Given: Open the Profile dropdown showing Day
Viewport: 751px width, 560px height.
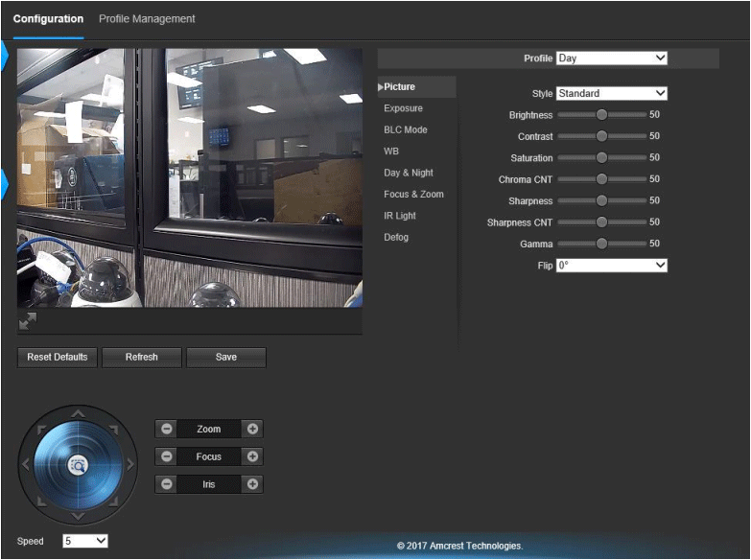Looking at the screenshot, I should tap(612, 58).
